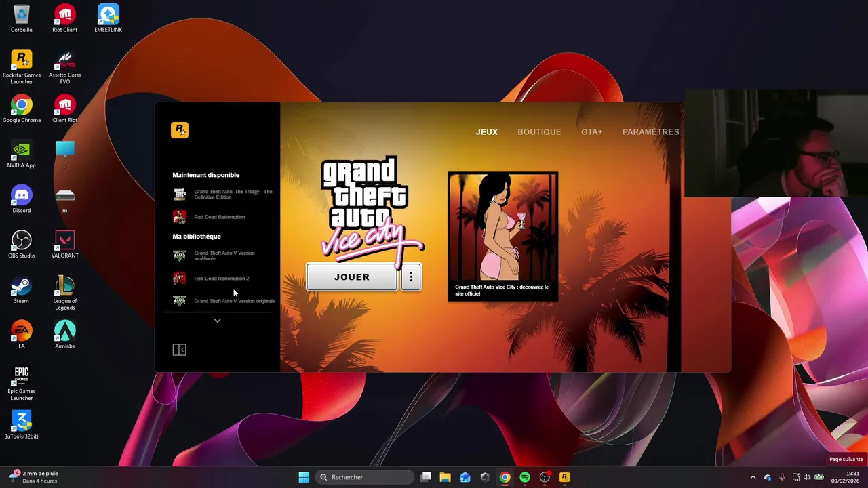The width and height of the screenshot is (868, 488).
Task: Open the BOUTIQUE tab
Action: (x=539, y=132)
